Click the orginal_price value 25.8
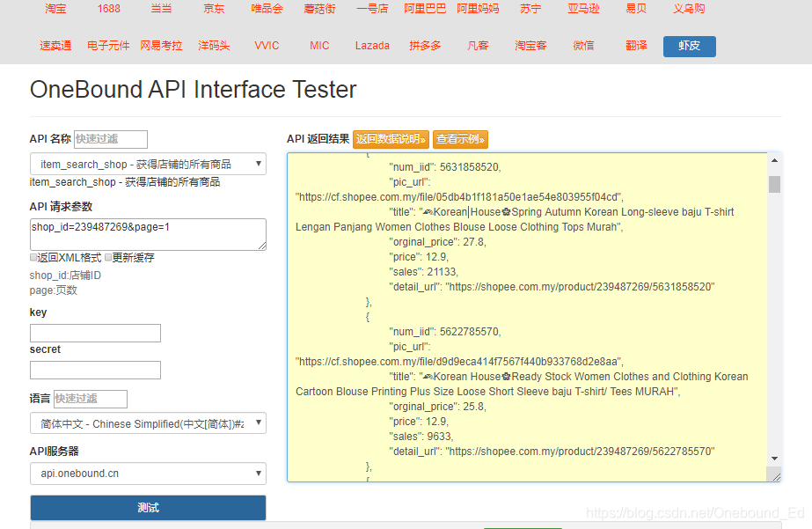Screen dimensions: 812x529 (474, 407)
